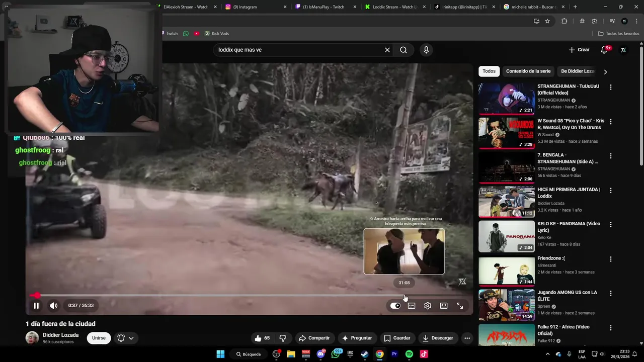Show more filter chips with right arrow
Viewport: 644px width, 362px height.
pos(605,72)
